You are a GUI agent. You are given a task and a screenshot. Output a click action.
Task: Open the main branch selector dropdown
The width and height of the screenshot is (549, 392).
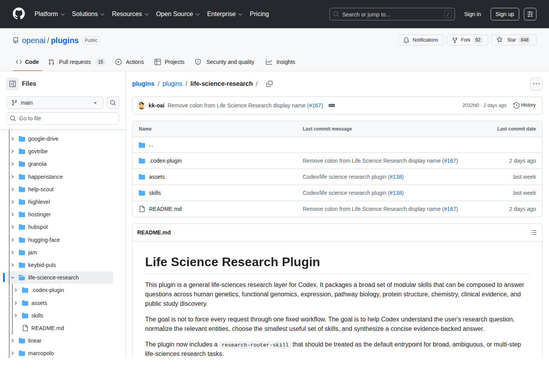pos(55,103)
